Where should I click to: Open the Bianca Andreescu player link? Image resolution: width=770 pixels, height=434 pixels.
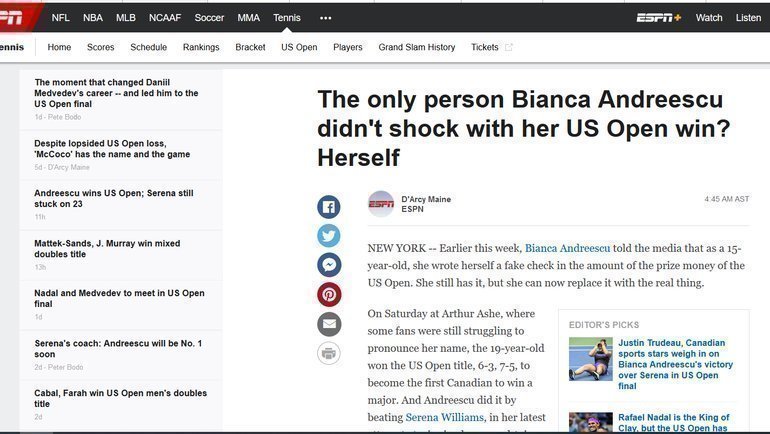pos(567,248)
